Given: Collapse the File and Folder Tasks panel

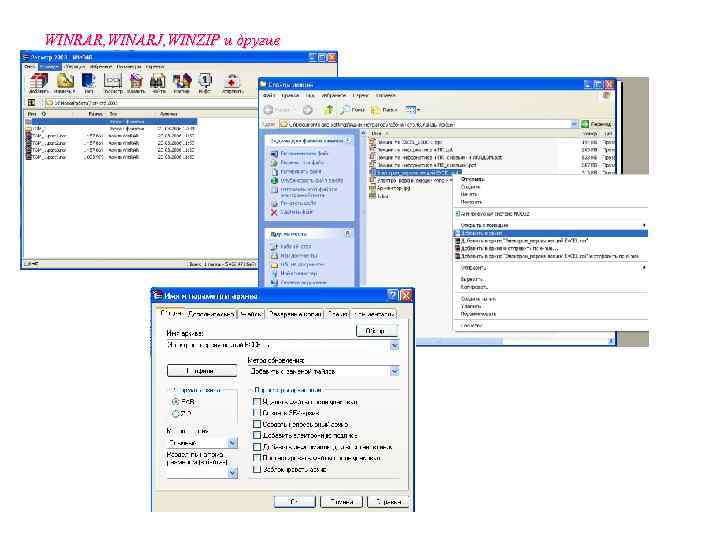Looking at the screenshot, I should 348,141.
